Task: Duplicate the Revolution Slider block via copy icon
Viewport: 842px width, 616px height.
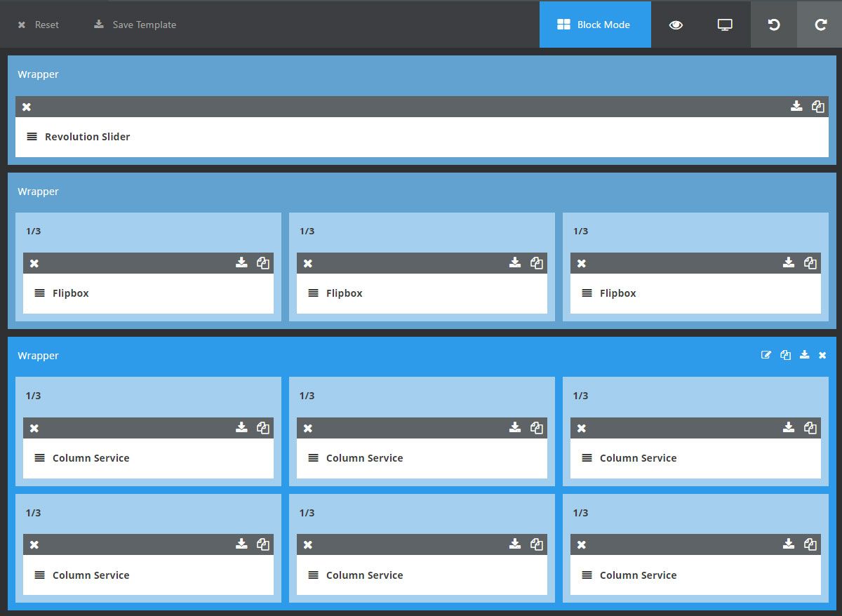Action: [818, 107]
